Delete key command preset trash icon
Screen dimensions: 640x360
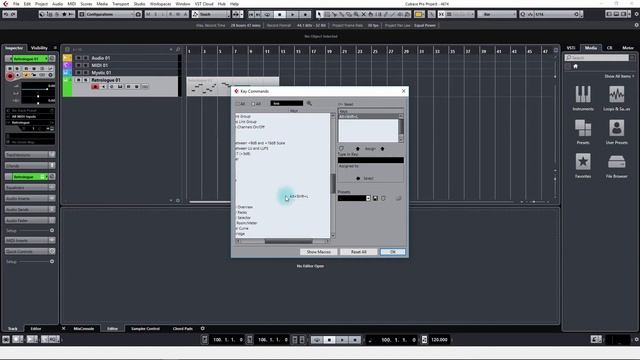click(383, 198)
